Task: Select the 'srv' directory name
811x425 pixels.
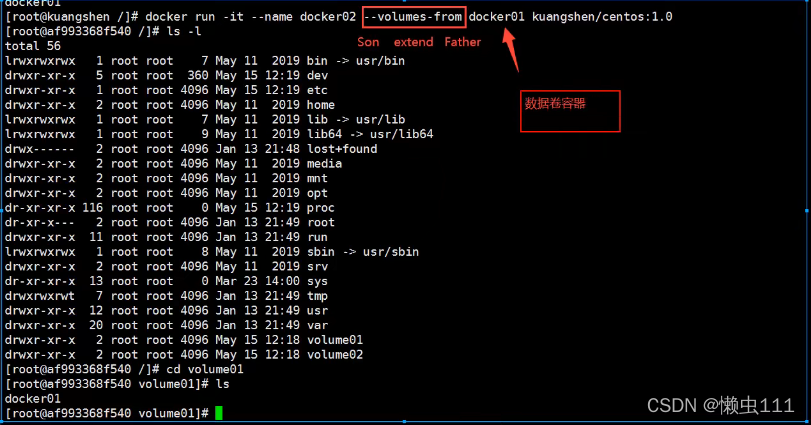Action: tap(317, 267)
